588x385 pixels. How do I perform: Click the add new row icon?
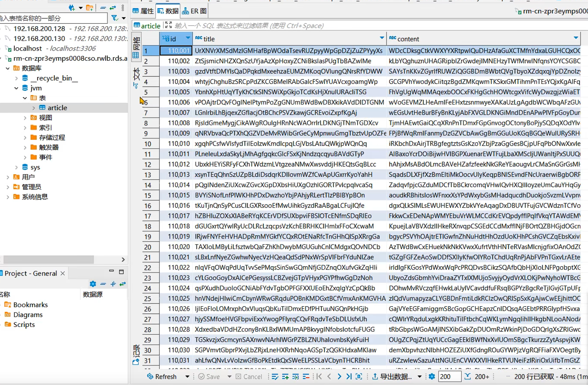[285, 376]
